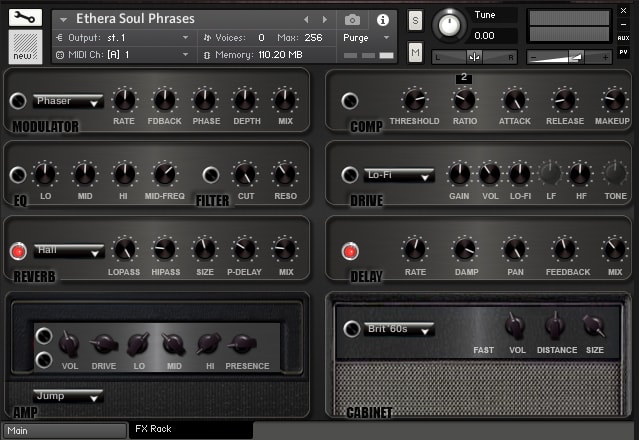Click the AUX sends icon
This screenshot has height=440, width=639.
(x=623, y=38)
